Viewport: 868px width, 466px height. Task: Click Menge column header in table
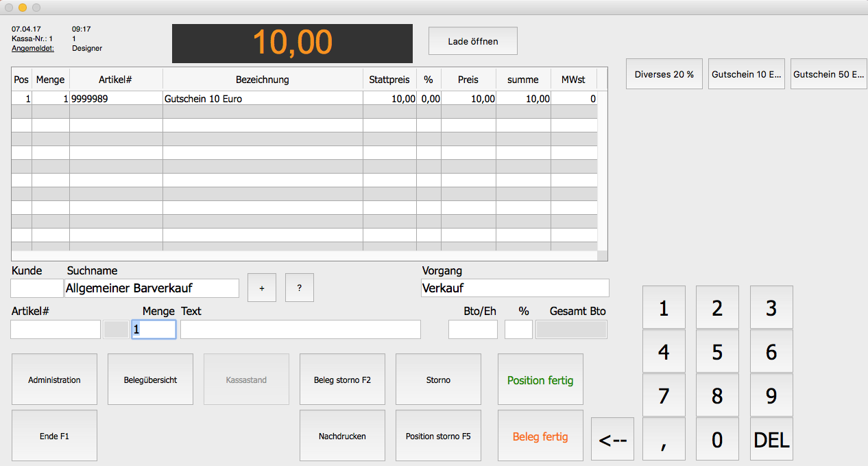[50, 80]
